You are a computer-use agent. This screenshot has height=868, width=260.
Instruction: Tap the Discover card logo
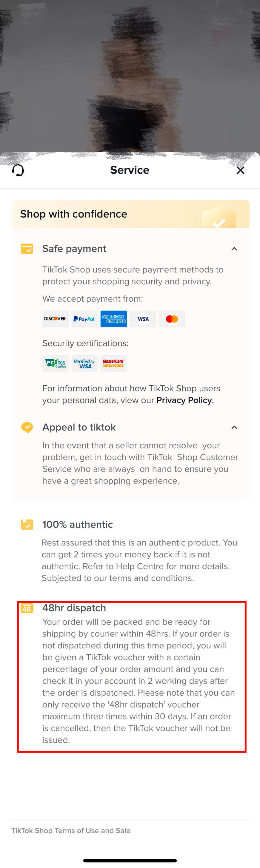55,319
